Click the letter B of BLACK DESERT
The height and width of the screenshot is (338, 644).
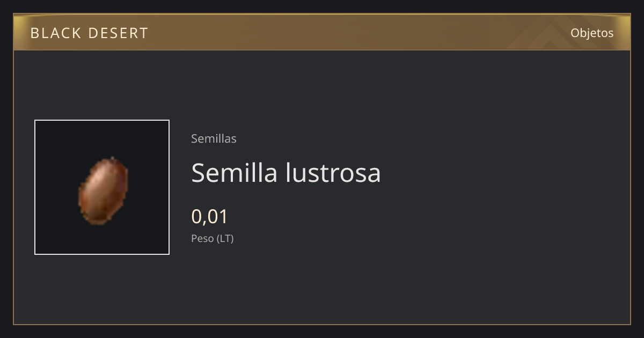click(x=35, y=33)
